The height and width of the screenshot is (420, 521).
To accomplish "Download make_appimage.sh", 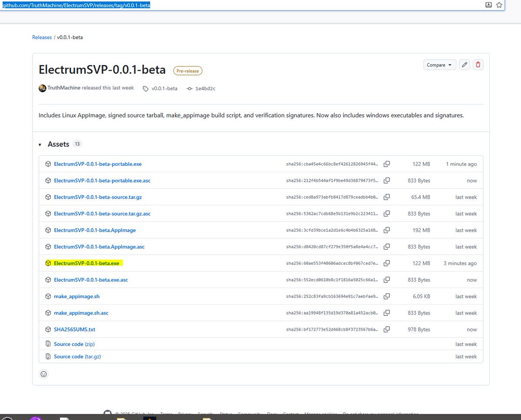I will 76,296.
